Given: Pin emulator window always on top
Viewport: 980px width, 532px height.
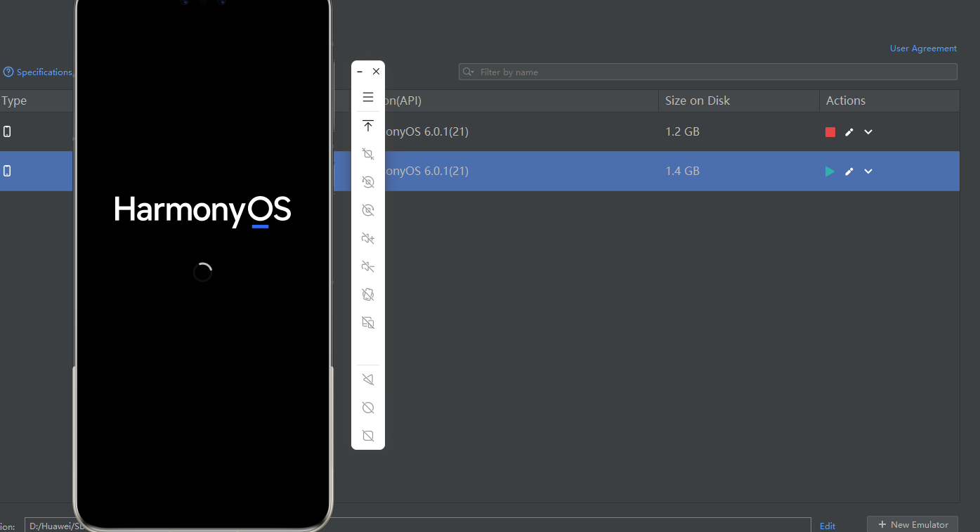Looking at the screenshot, I should tap(368, 126).
